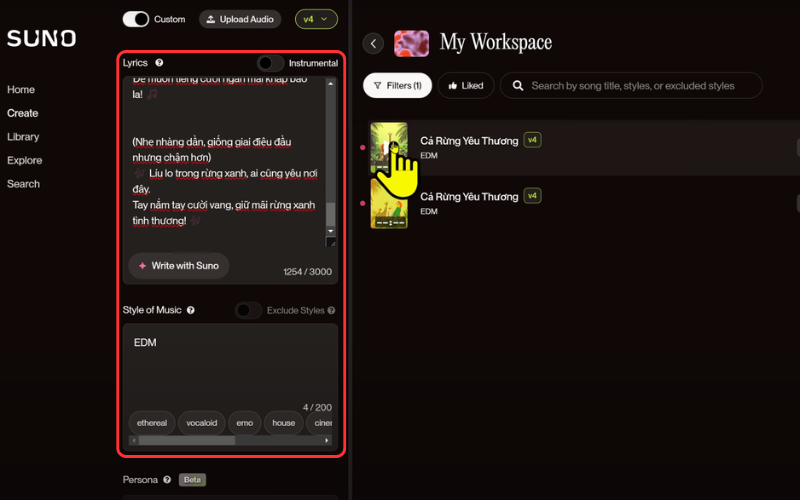Screen dimensions: 800x500
Task: Click the Persona help question mark icon
Action: [x=167, y=480]
